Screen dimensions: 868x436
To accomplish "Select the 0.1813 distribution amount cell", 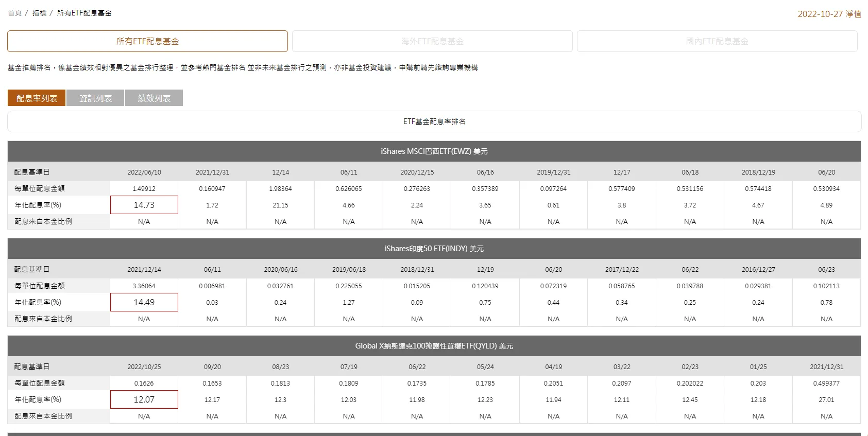I will point(281,383).
